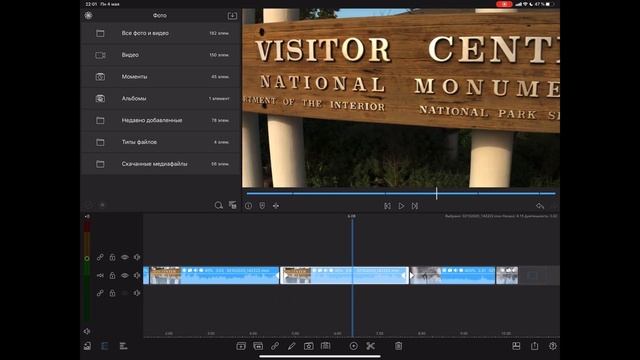Toggle link on the lower audio track

pos(100,293)
